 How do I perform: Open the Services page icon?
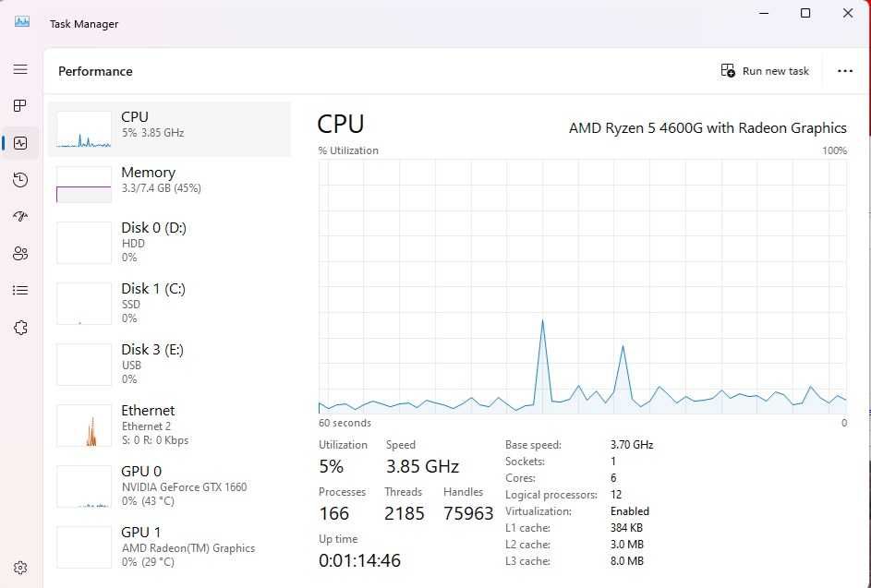click(x=20, y=328)
